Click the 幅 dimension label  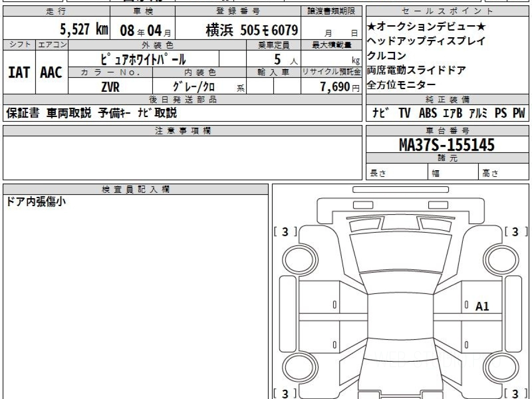pos(436,174)
